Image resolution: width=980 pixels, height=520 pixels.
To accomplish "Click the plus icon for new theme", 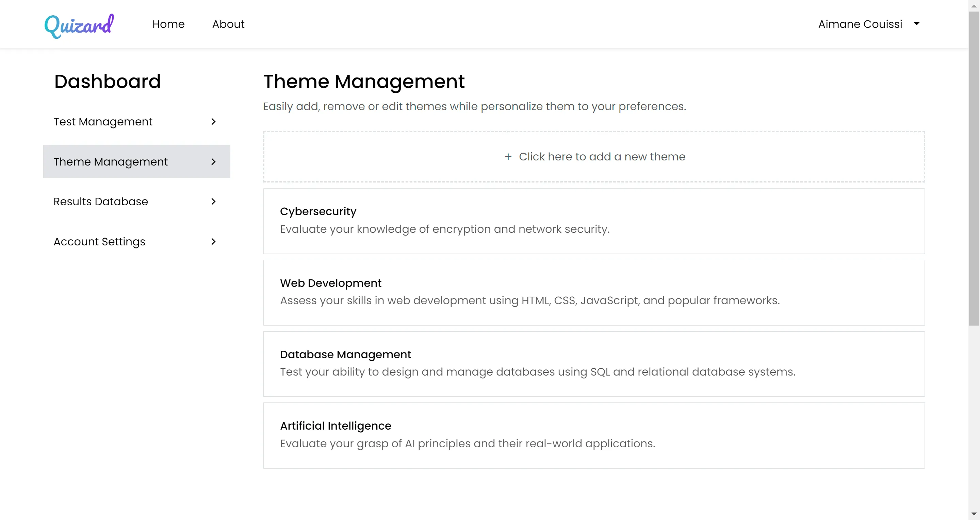I will point(508,157).
